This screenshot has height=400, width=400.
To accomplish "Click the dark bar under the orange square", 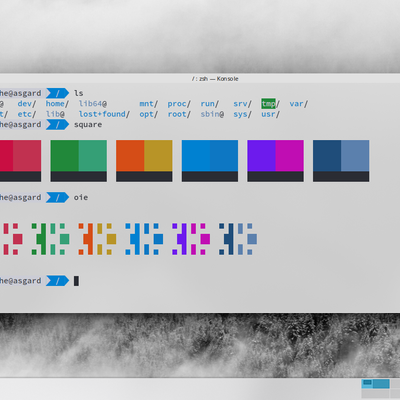I will pyautogui.click(x=144, y=177).
